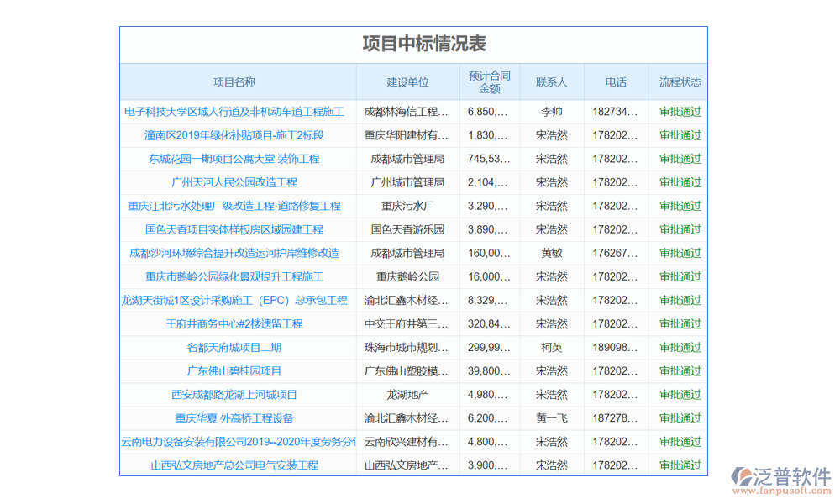Open 名都天府城项目二期 project link
840x504 pixels.
[x=234, y=347]
